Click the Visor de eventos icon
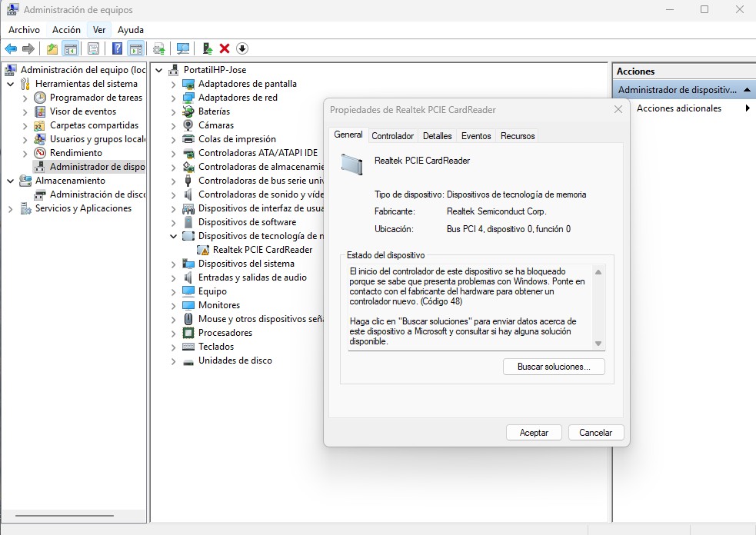This screenshot has width=756, height=535. pyautogui.click(x=39, y=111)
